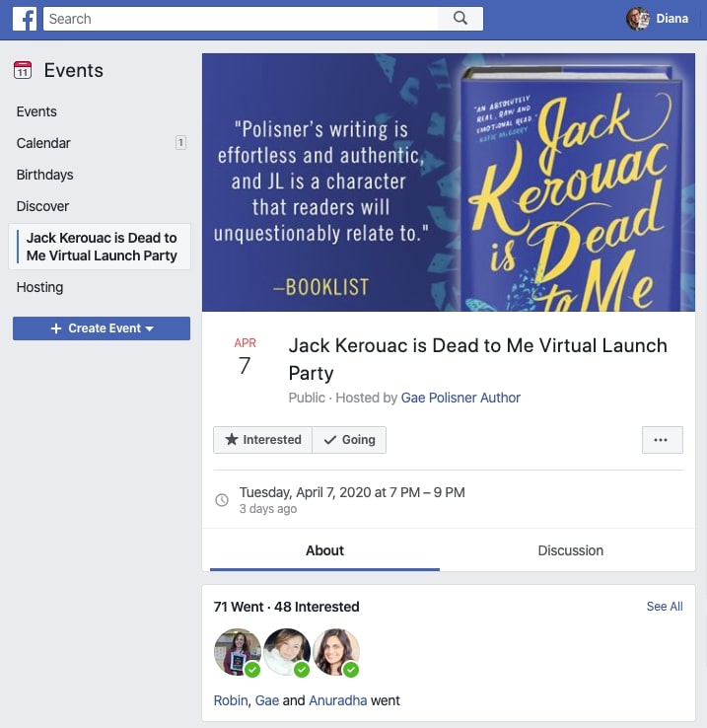Click See All attendees link
The width and height of the screenshot is (707, 728).
[x=665, y=606]
